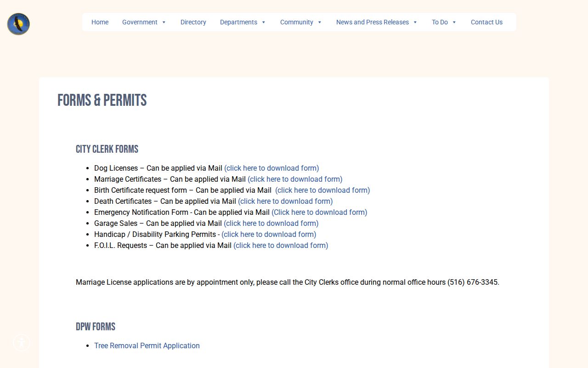Click the city seal logo

[x=18, y=24]
